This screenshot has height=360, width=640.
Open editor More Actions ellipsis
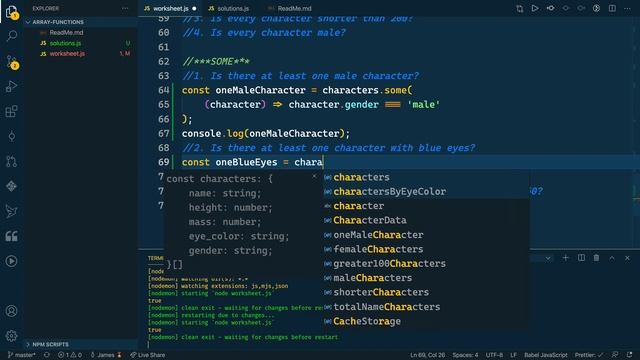pyautogui.click(x=627, y=8)
